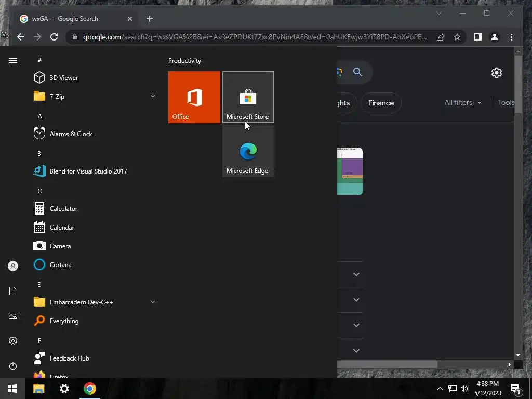Select the Finance filter chip

click(381, 103)
